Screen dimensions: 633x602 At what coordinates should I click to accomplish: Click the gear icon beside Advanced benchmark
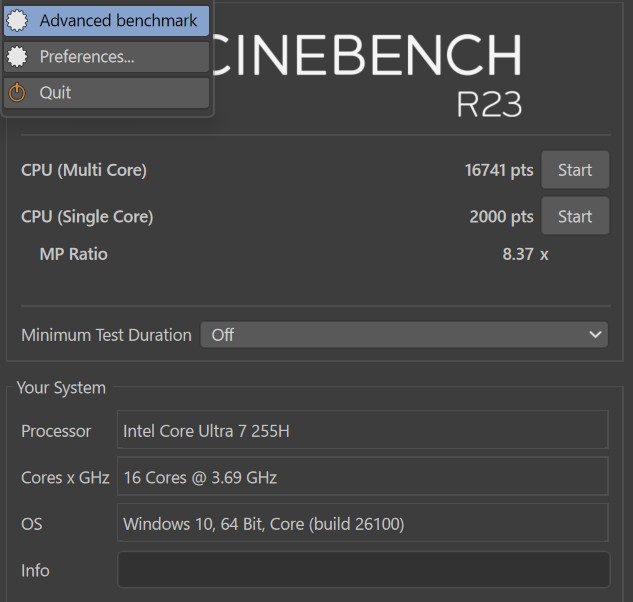point(17,21)
